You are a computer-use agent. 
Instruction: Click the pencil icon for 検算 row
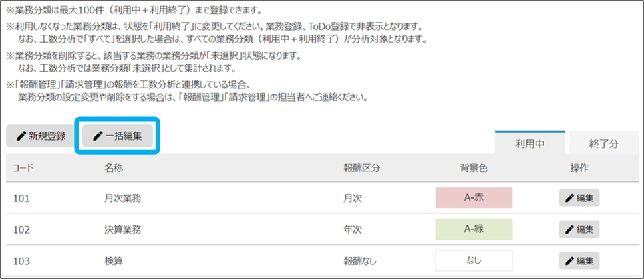click(x=569, y=260)
